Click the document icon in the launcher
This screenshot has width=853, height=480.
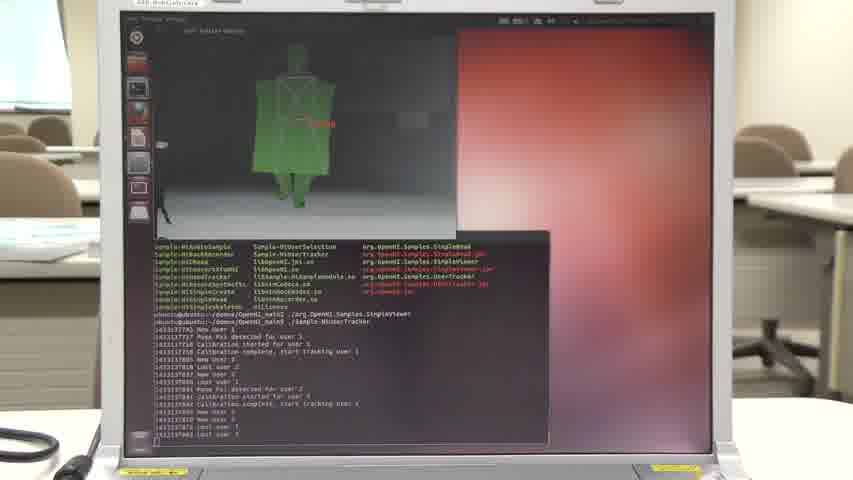(138, 138)
